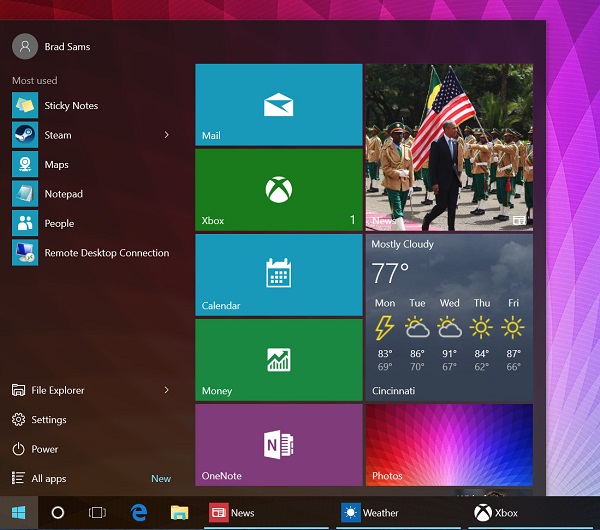The width and height of the screenshot is (600, 530).
Task: Open Sticky Notes from most used list
Action: coord(70,105)
